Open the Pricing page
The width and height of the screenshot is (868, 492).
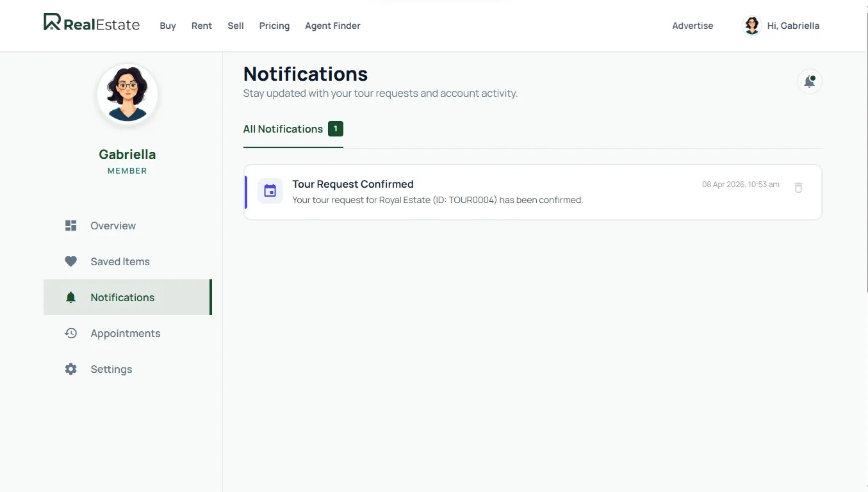tap(274, 26)
